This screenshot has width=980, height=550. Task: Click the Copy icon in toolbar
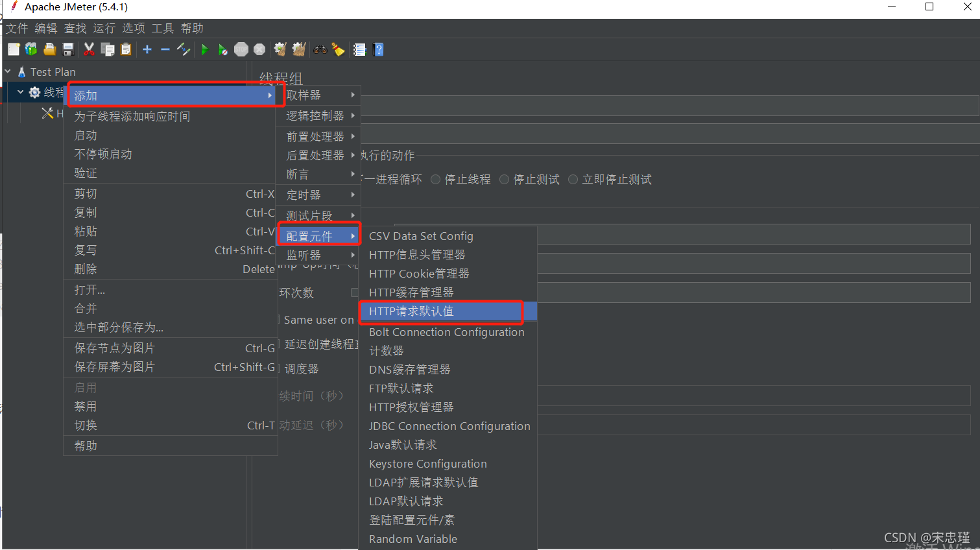click(108, 49)
